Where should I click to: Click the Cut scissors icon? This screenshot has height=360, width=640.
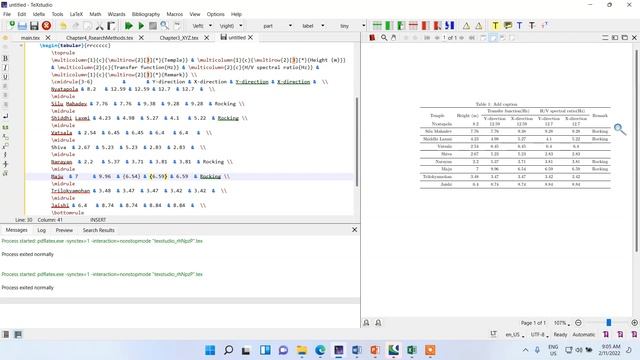click(x=99, y=26)
